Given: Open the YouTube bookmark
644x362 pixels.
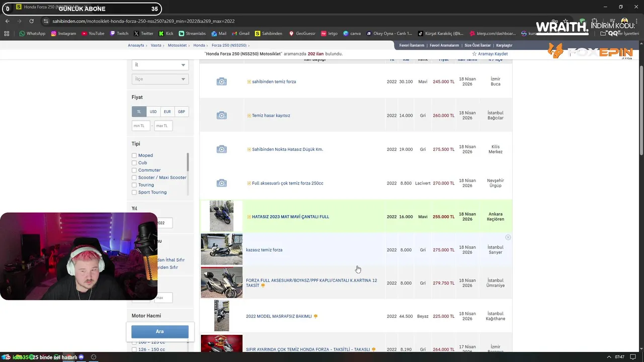Looking at the screenshot, I should 93,34.
